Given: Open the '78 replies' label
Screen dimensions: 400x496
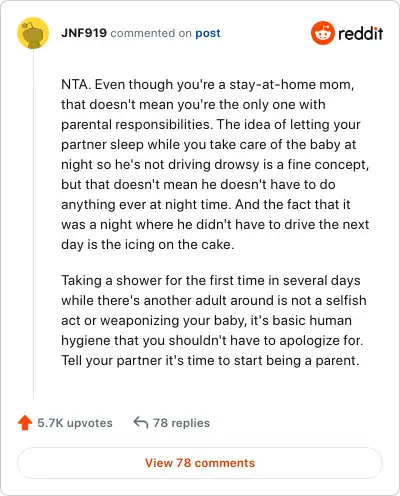Looking at the screenshot, I should click(x=181, y=423).
